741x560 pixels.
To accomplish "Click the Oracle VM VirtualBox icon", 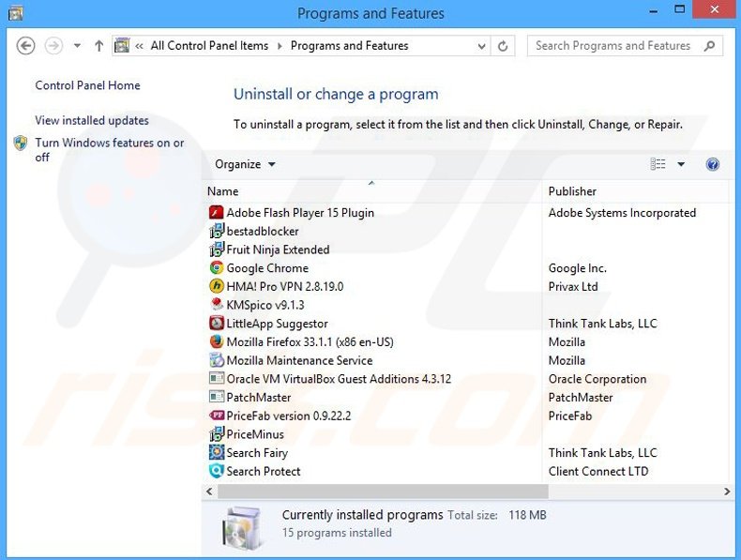I will pos(216,379).
